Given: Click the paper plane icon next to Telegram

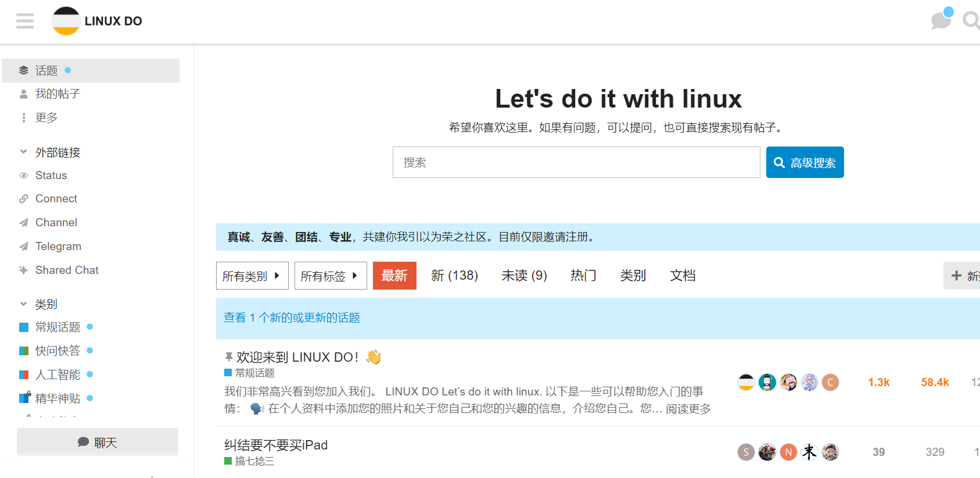Looking at the screenshot, I should (x=24, y=246).
